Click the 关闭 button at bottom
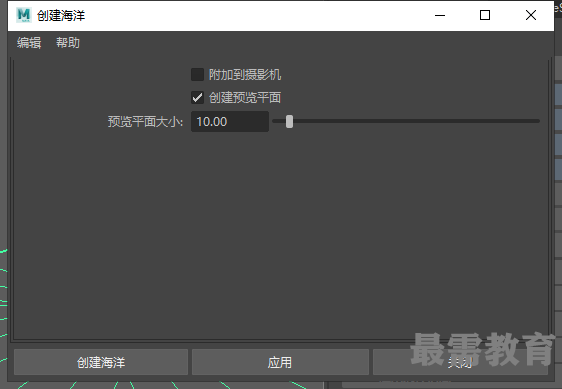The height and width of the screenshot is (389, 562). point(460,362)
